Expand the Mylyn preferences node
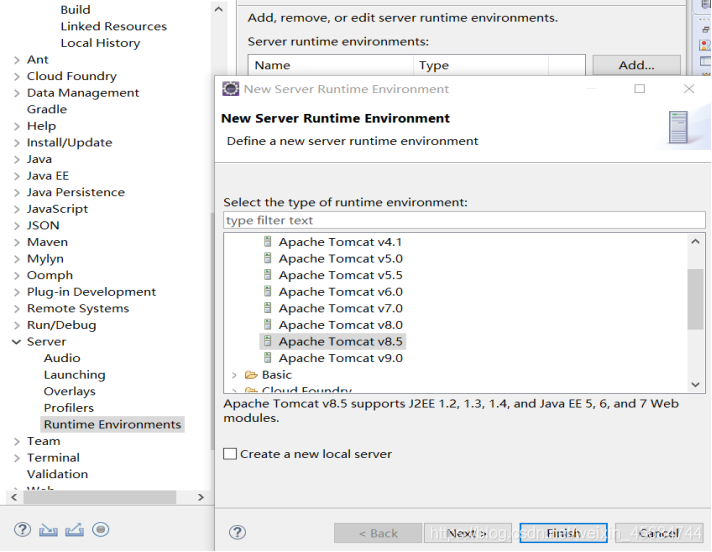712x552 pixels. pos(17,259)
